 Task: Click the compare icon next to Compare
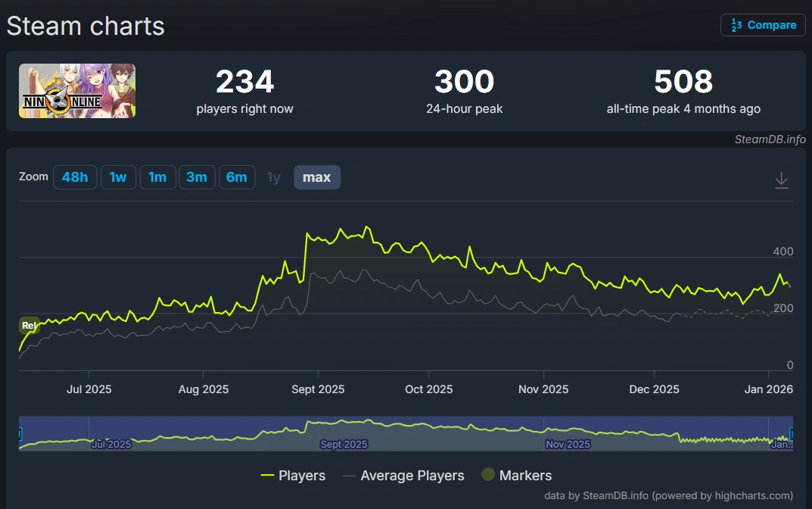coord(736,25)
